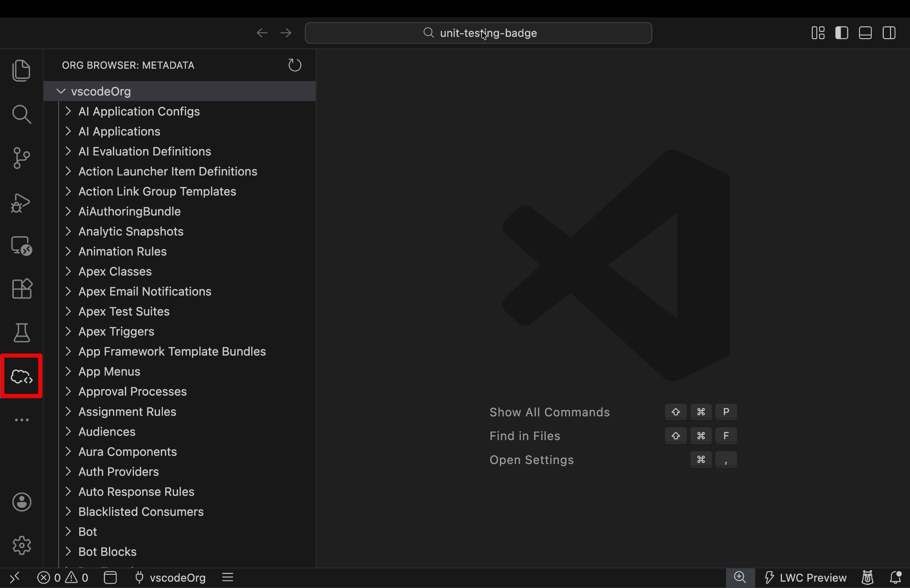
Task: Go back with the left arrow
Action: (262, 33)
